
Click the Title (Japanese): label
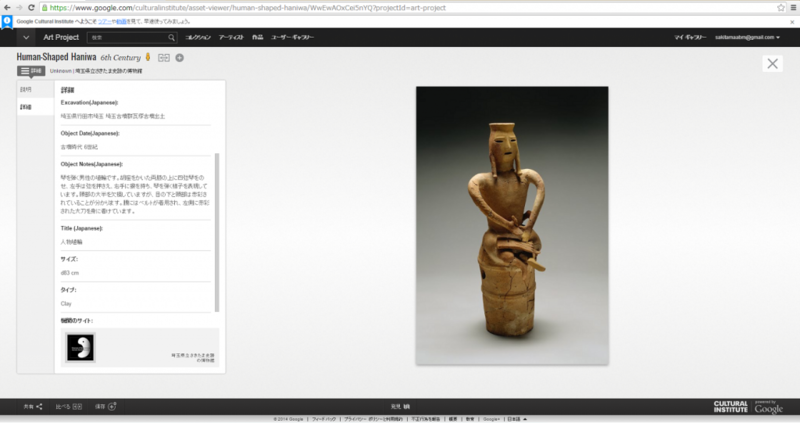[x=82, y=228]
